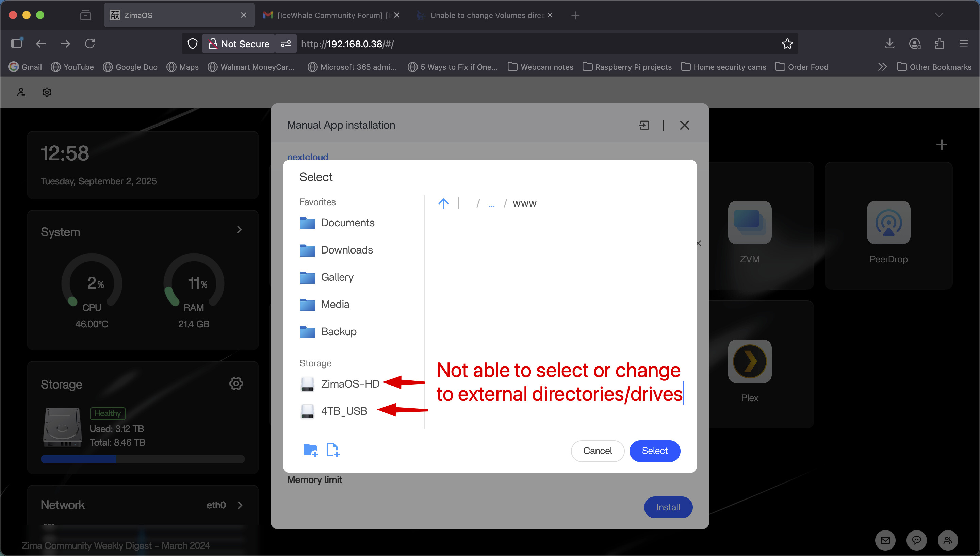Expand the Network eth0 chevron
Viewport: 980px width, 556px height.
click(x=240, y=505)
